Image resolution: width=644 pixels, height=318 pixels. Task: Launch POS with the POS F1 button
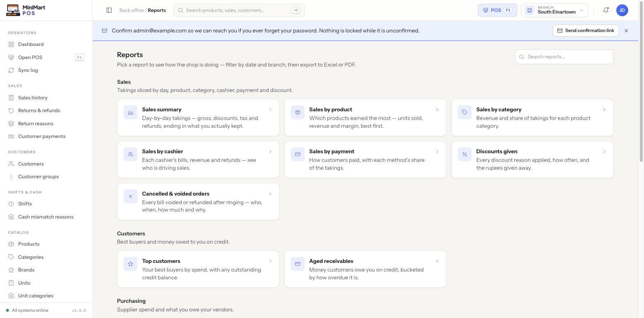coord(497,10)
